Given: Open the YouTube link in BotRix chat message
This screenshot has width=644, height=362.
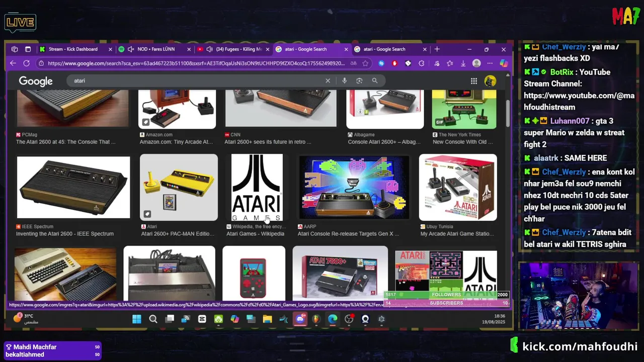Looking at the screenshot, I should tap(579, 101).
